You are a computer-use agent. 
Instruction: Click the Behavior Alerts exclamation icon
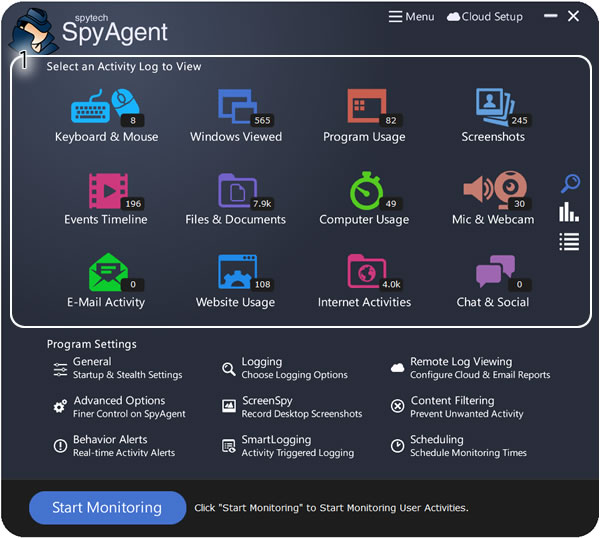[x=60, y=446]
